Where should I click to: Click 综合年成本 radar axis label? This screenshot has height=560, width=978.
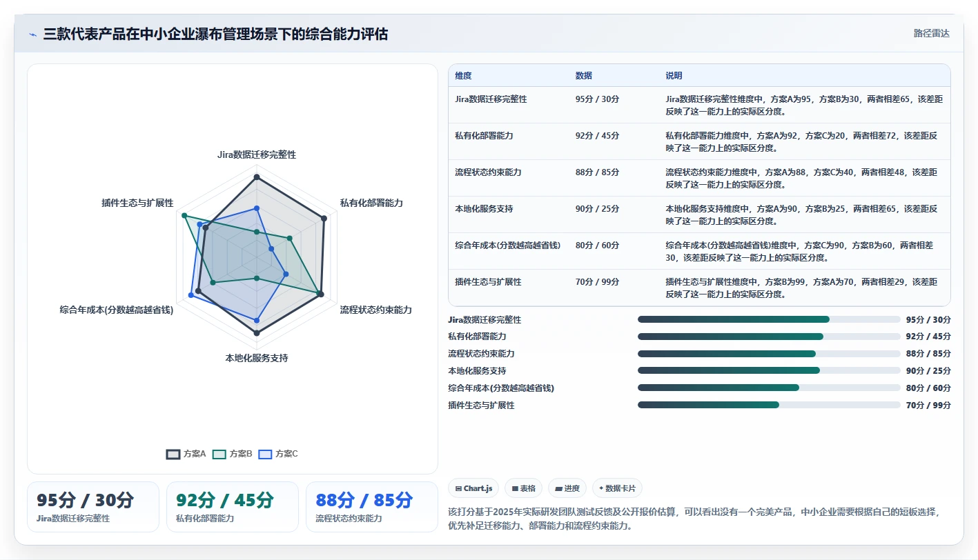click(117, 310)
